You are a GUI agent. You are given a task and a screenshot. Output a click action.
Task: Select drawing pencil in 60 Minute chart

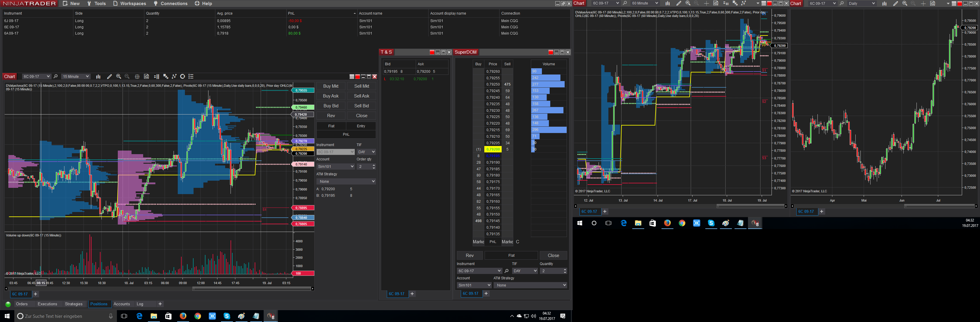pyautogui.click(x=678, y=3)
